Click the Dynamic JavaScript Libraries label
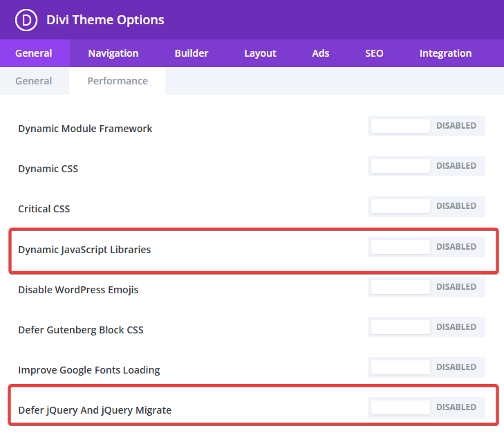This screenshot has width=504, height=433. (84, 249)
